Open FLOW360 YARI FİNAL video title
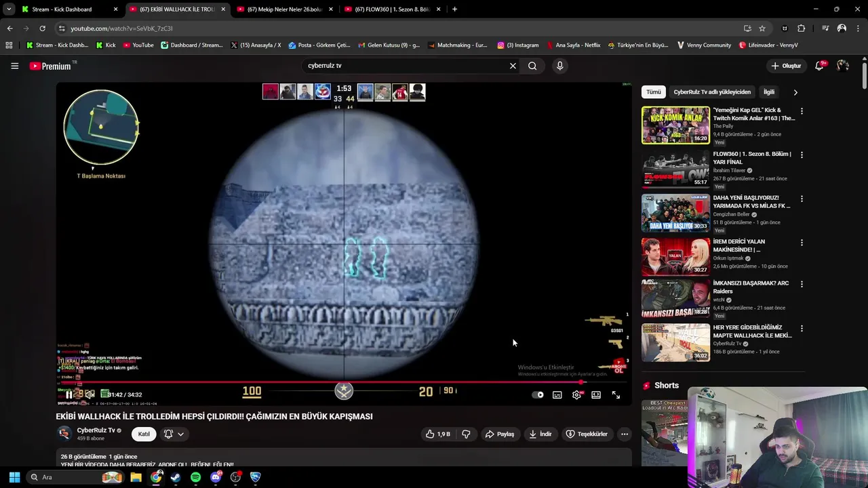 752,158
